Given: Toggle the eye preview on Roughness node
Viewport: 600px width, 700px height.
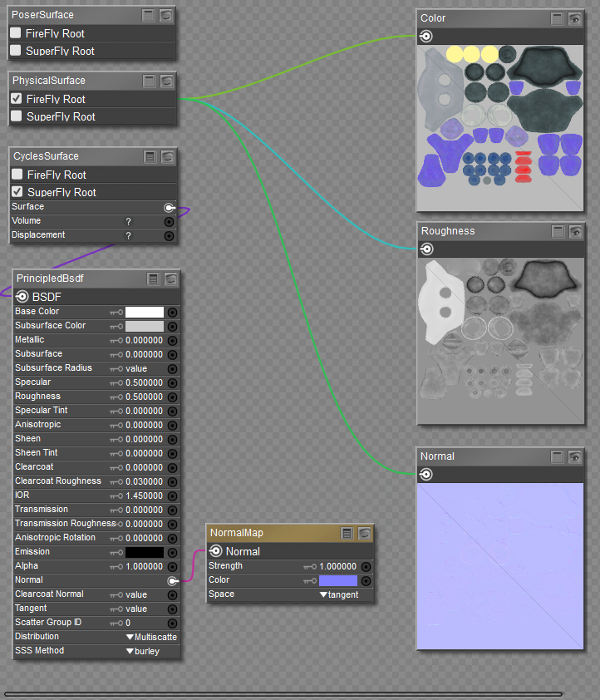Looking at the screenshot, I should (575, 231).
